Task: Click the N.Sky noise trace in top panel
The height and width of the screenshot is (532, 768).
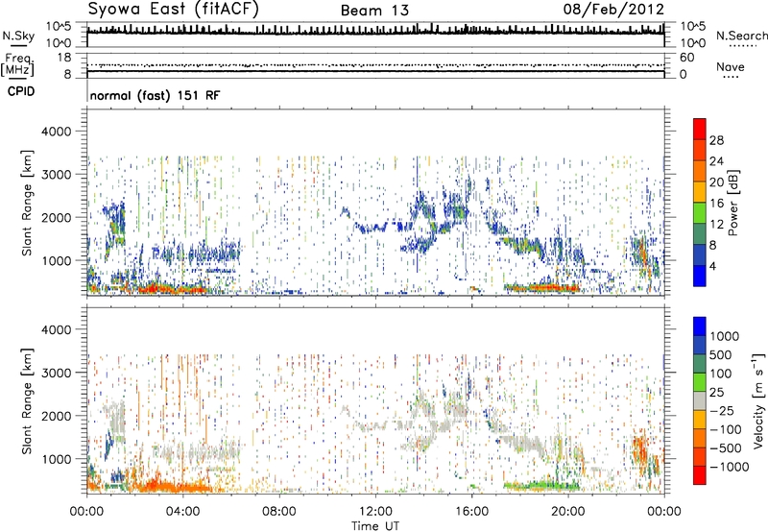Action: [x=375, y=31]
